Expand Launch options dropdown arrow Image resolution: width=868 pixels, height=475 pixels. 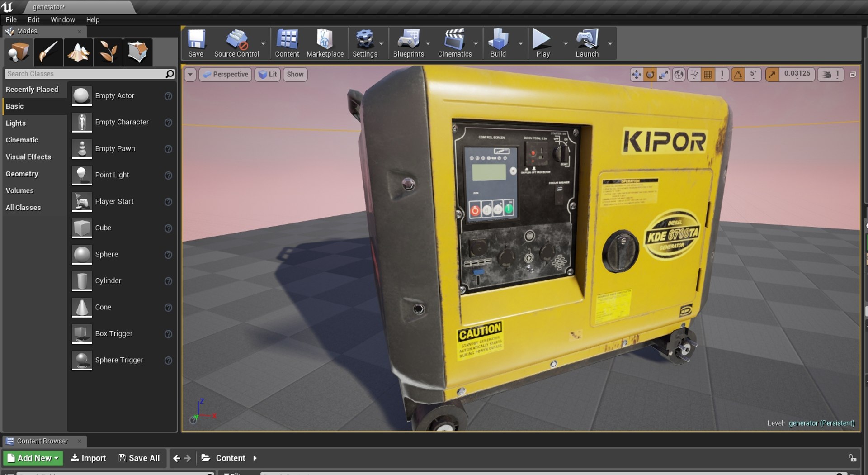pos(610,43)
